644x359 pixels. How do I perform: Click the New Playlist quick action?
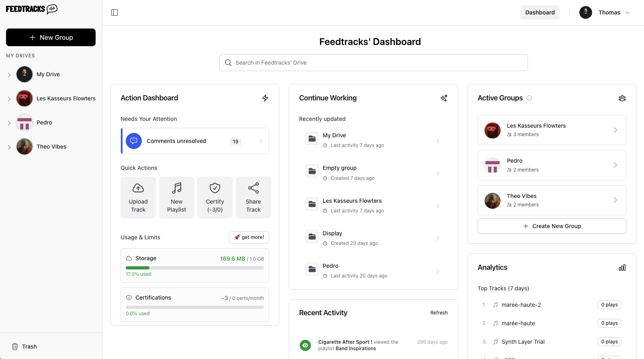click(x=177, y=198)
